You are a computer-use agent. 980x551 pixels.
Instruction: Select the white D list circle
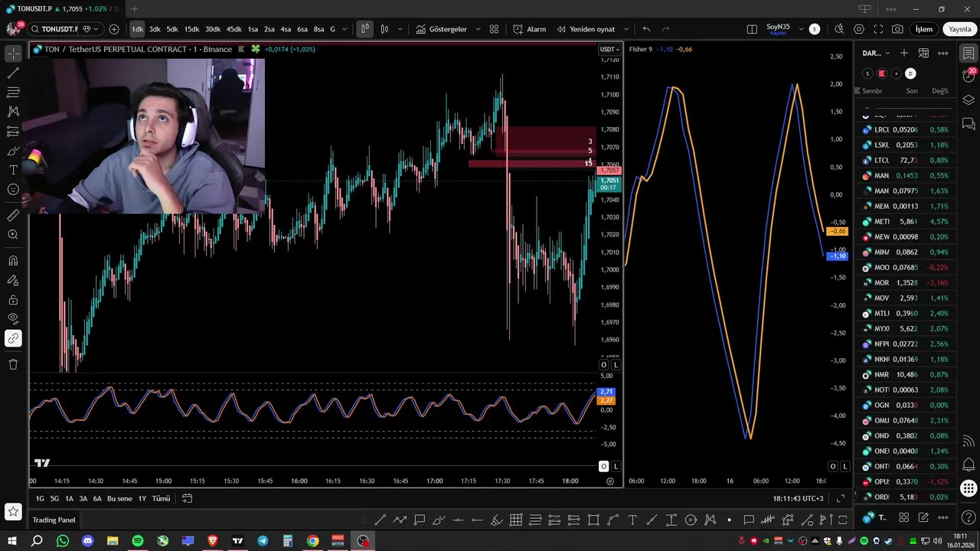tap(910, 73)
